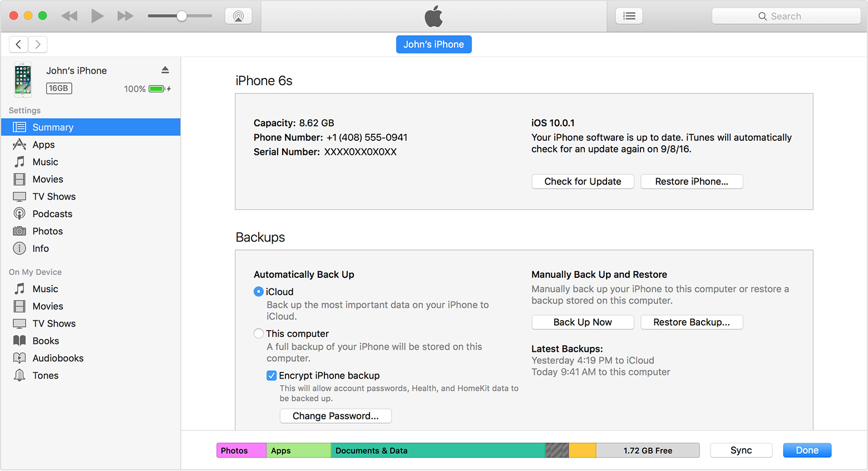Viewport: 868px width, 471px height.
Task: Open the Tones section
Action: pyautogui.click(x=45, y=375)
